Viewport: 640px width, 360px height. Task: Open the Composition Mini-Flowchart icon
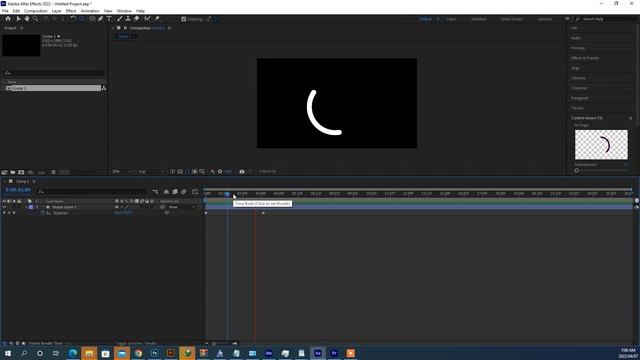point(155,191)
